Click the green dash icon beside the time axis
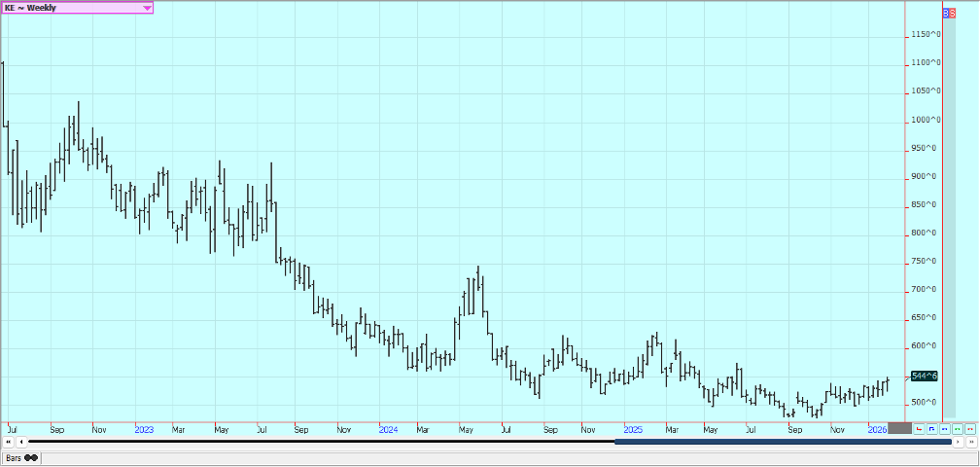Image resolution: width=980 pixels, height=467 pixels. [958, 428]
